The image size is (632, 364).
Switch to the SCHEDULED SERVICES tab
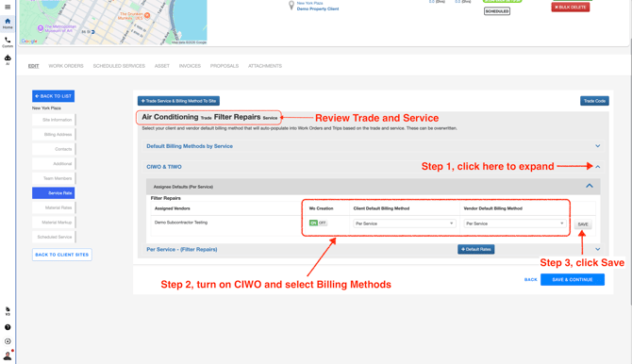tap(119, 66)
